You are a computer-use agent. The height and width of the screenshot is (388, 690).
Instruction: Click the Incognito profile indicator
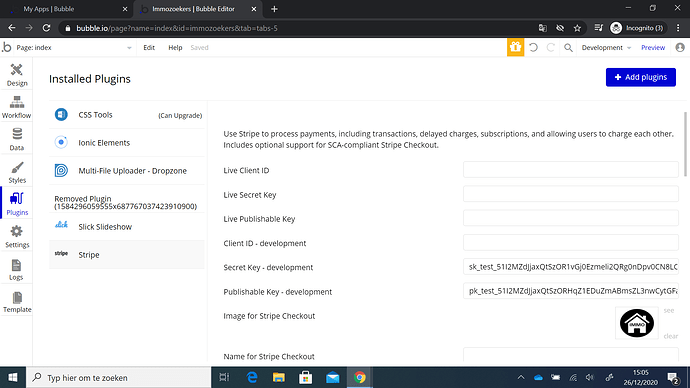tap(637, 28)
